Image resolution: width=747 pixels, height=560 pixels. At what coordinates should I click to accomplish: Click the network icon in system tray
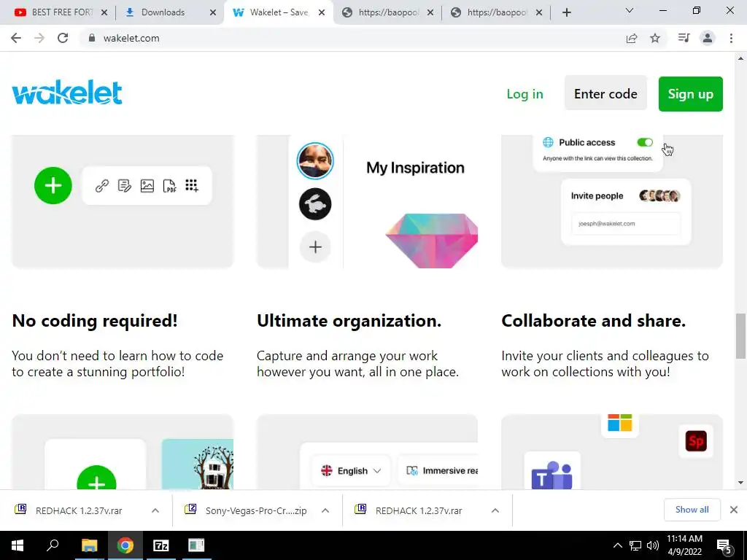click(635, 545)
